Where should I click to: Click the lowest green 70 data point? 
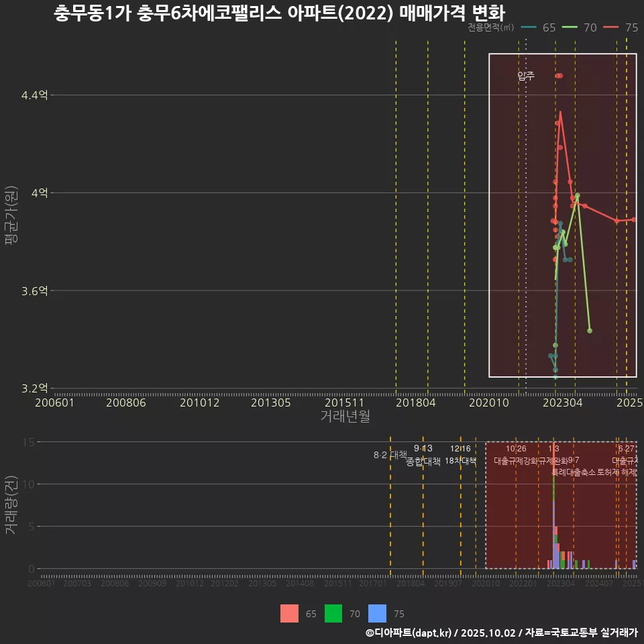point(590,331)
